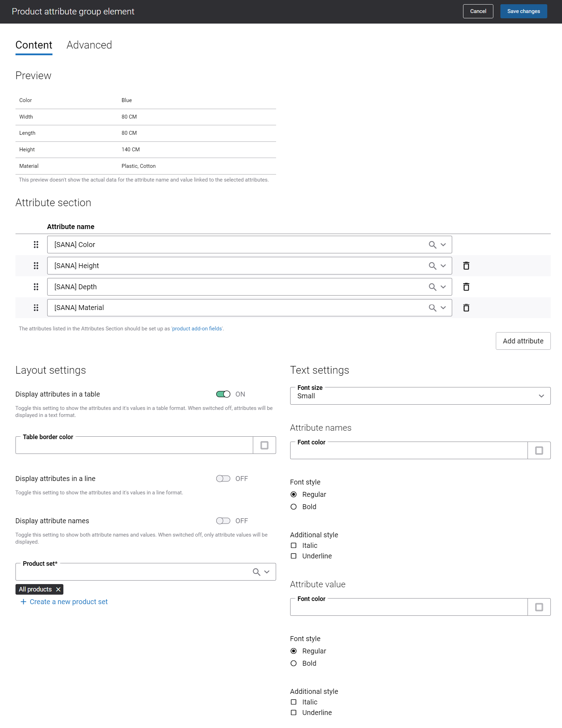Switch to the Advanced tab
The image size is (562, 728).
89,45
